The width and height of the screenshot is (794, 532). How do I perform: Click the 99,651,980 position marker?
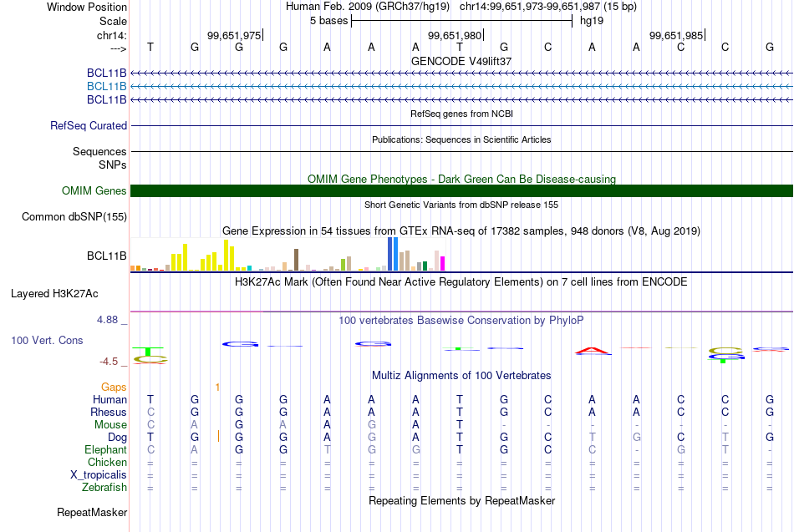456,35
